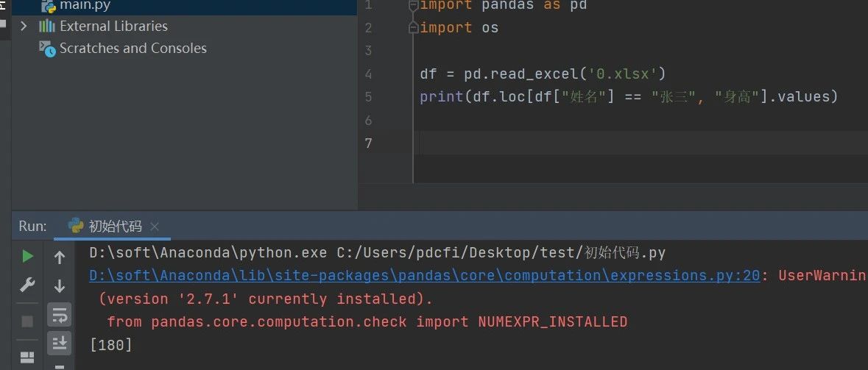Click the Scratches and Consoles icon
868x370 pixels.
click(x=47, y=49)
